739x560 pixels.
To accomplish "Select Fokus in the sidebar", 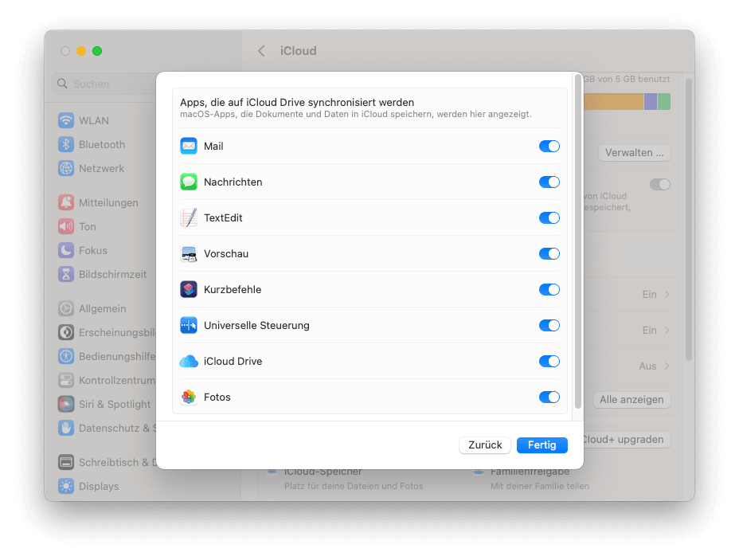I will [93, 250].
